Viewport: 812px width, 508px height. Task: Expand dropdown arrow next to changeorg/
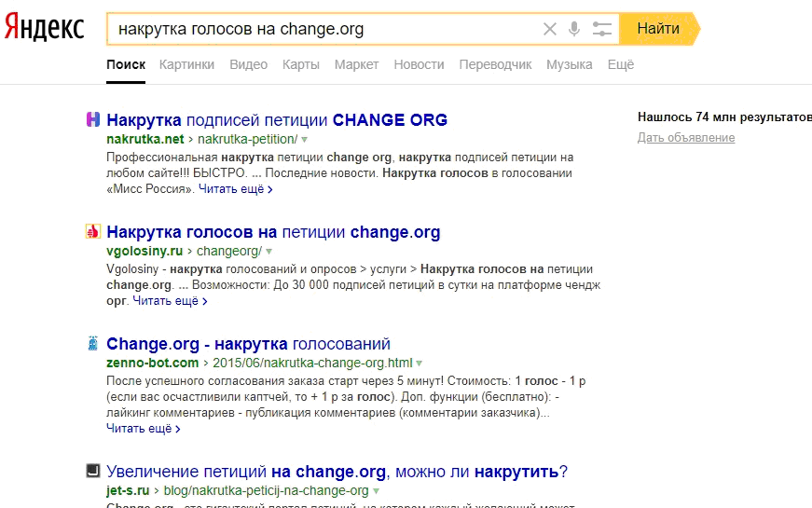pyautogui.click(x=269, y=252)
